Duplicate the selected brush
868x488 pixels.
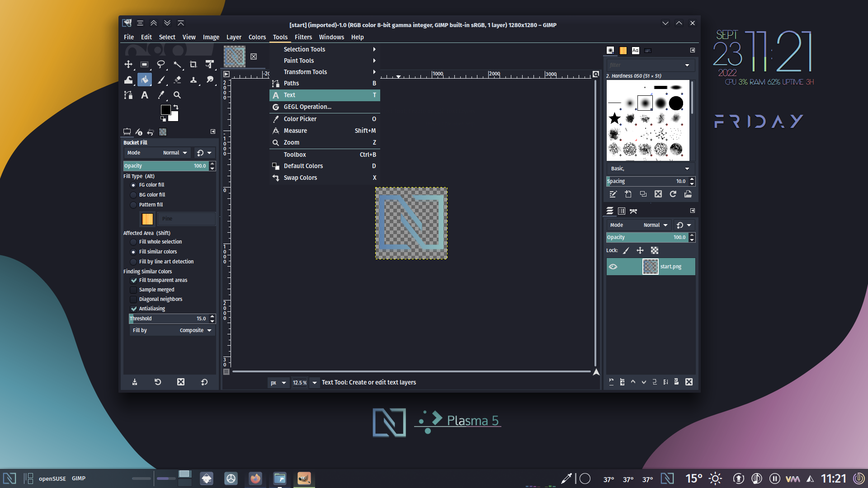(x=643, y=194)
